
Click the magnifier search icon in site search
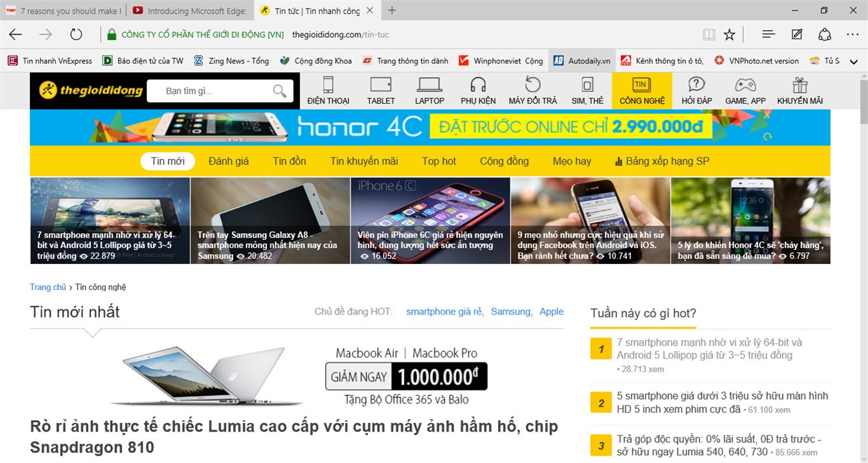(280, 91)
